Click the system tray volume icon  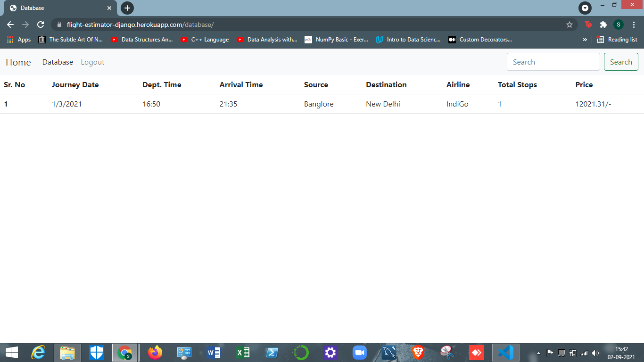595,353
